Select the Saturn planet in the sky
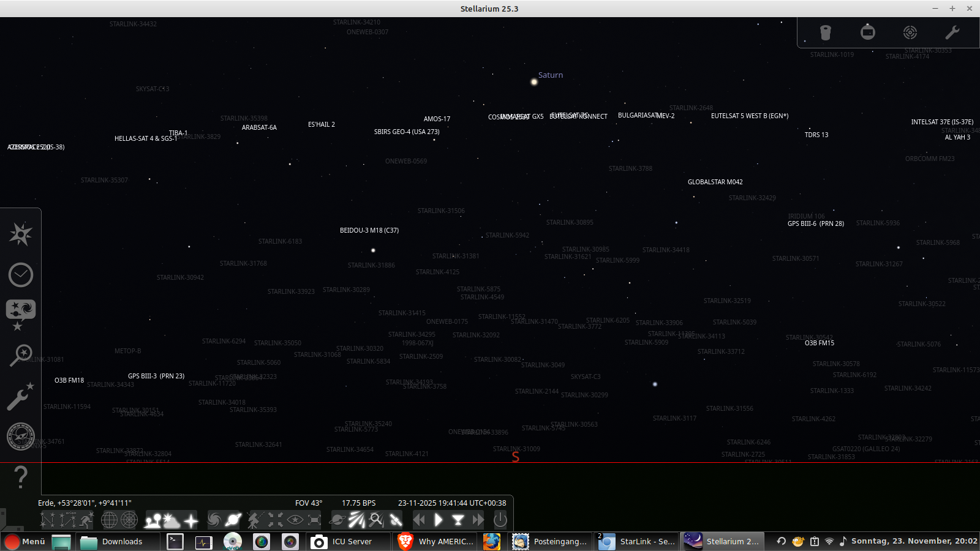The image size is (980, 551). pyautogui.click(x=534, y=82)
